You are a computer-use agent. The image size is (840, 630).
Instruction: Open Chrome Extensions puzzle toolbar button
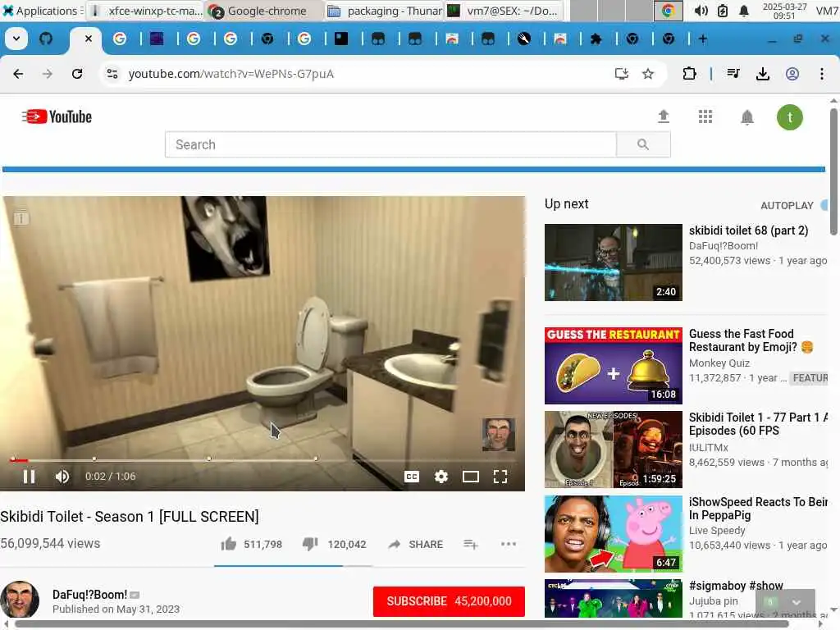pos(689,74)
